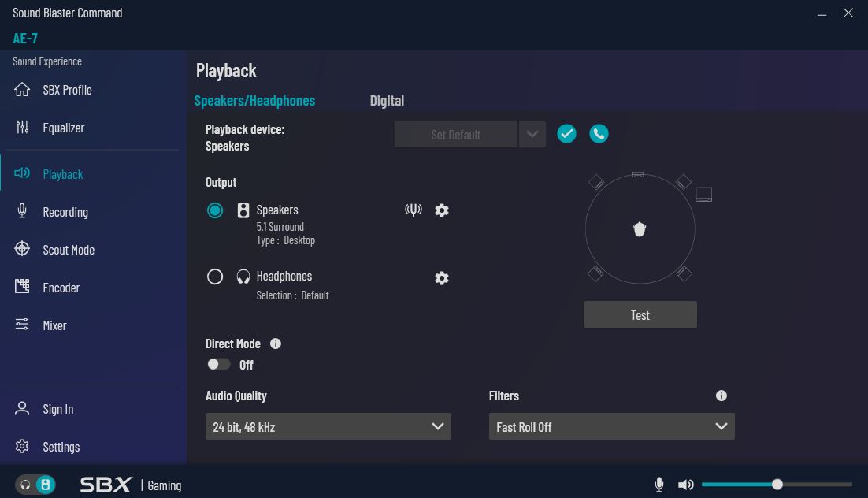Click the Test button

point(640,314)
